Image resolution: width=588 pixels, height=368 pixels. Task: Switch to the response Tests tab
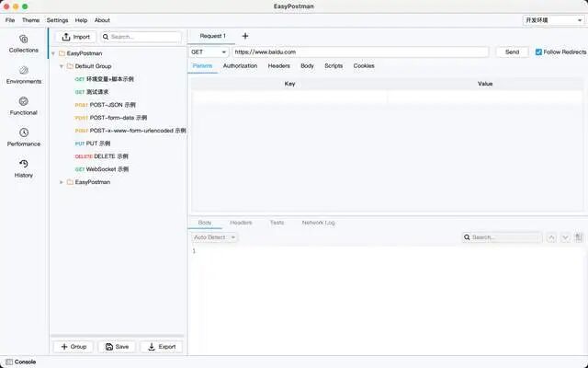pyautogui.click(x=277, y=223)
